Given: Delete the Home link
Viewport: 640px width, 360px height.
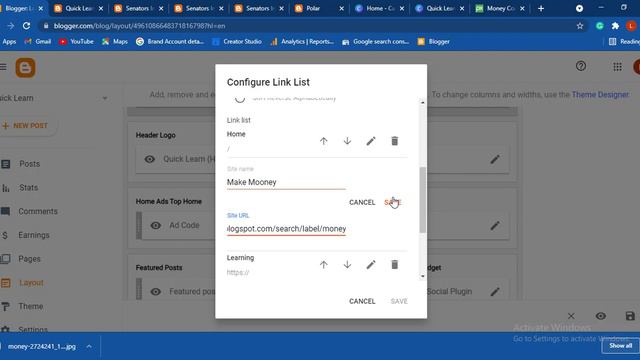Looking at the screenshot, I should click(394, 141).
